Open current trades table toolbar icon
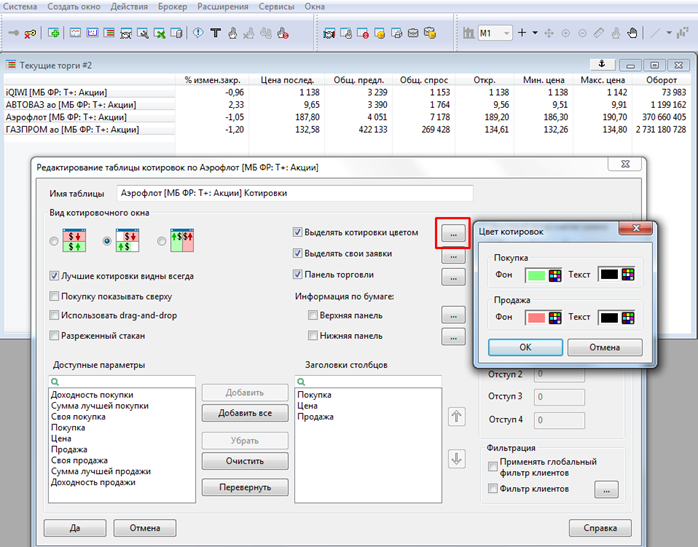The width and height of the screenshot is (698, 547). tap(109, 33)
